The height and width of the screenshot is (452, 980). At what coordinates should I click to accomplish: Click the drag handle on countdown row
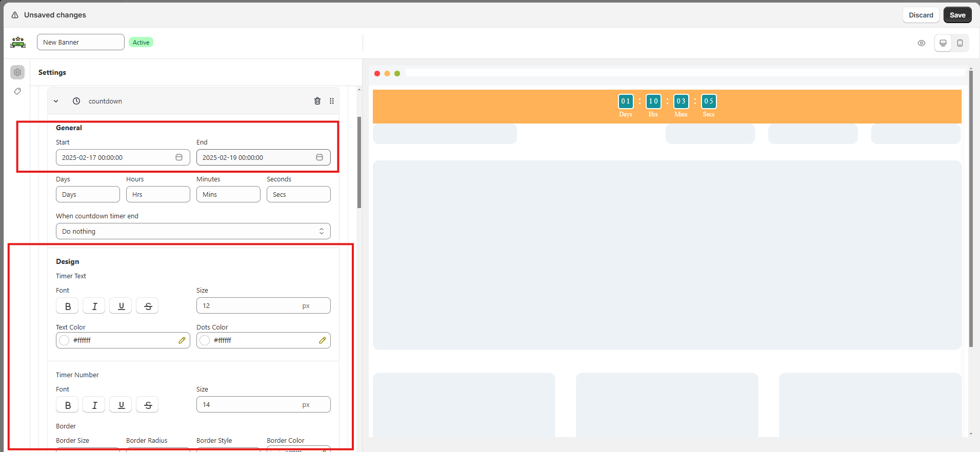pos(332,101)
